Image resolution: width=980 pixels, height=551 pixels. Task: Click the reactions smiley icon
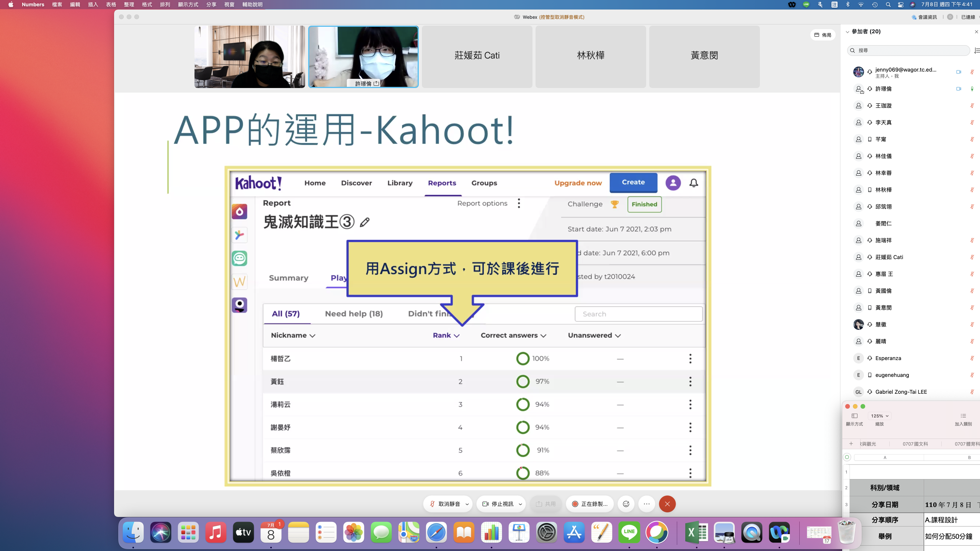(626, 504)
